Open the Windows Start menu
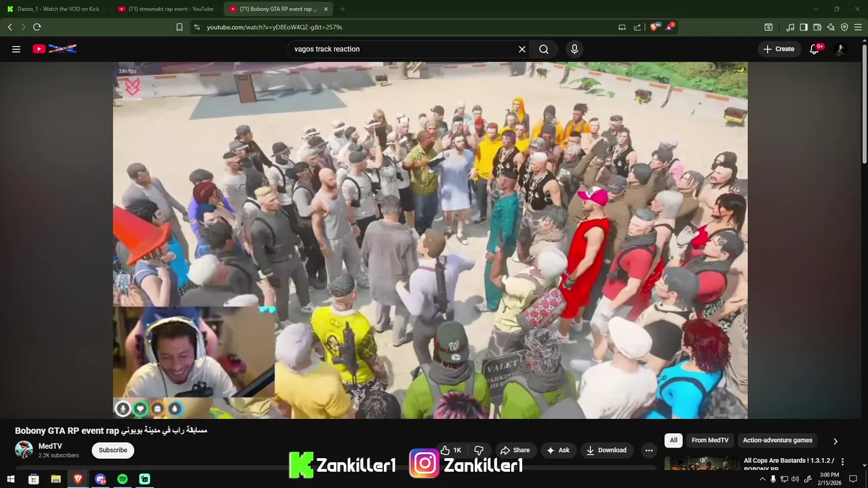Viewport: 868px width, 488px height. (x=11, y=479)
